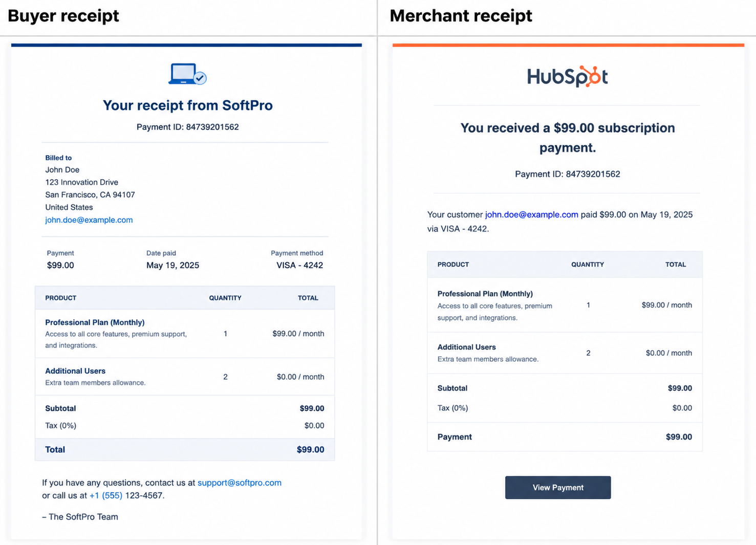
Task: Click the Payment $99.00 amount in merchant receipt
Action: (679, 437)
